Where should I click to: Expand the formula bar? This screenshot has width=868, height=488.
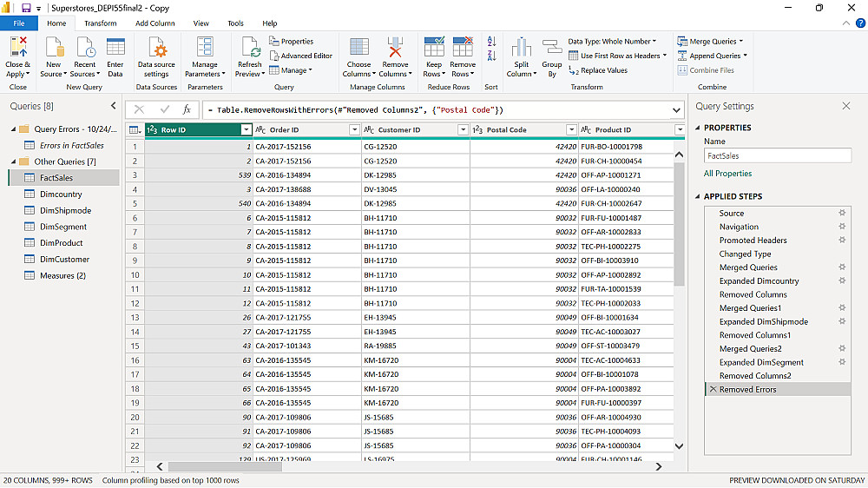point(677,110)
